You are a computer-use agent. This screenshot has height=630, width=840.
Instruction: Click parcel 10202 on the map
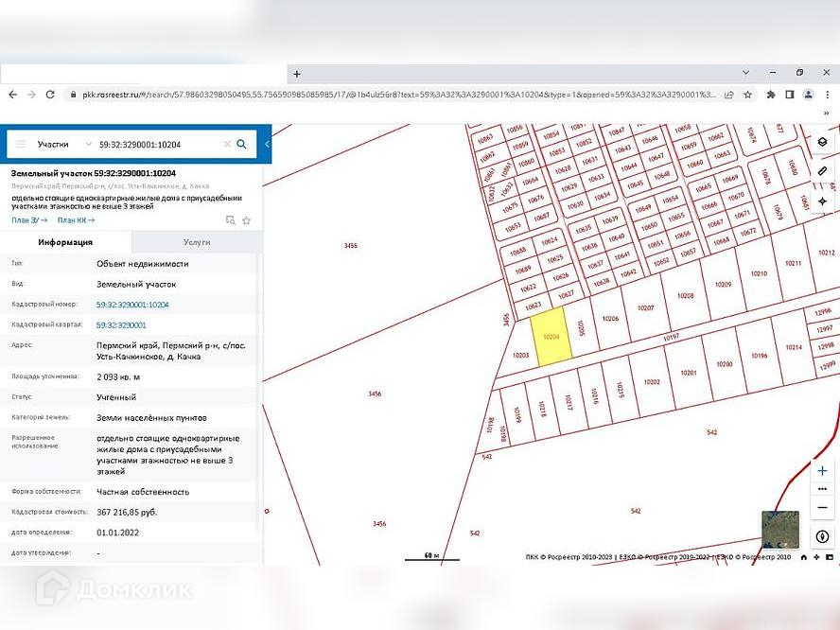click(x=652, y=382)
